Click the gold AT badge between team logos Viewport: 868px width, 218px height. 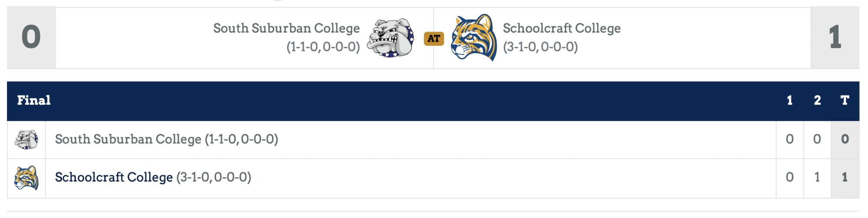point(434,39)
